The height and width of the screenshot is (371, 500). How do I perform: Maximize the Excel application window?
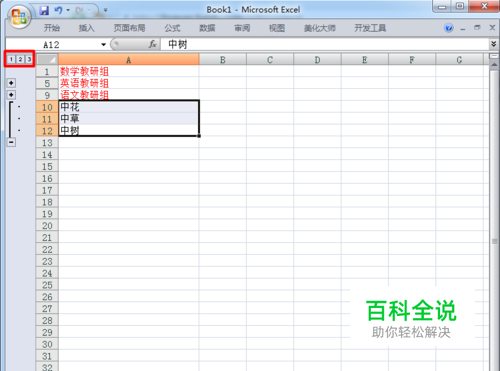click(460, 7)
